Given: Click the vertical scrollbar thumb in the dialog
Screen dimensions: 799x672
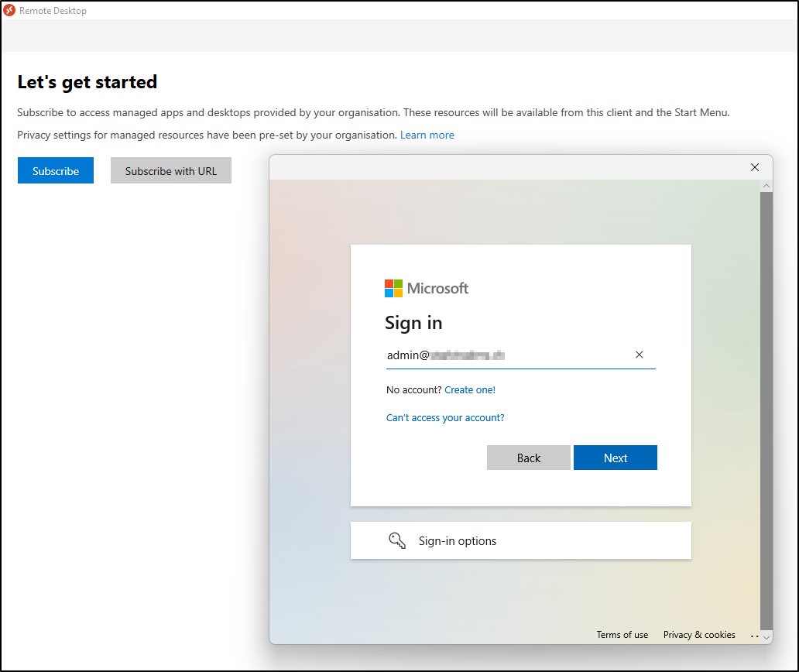Looking at the screenshot, I should coord(766,411).
